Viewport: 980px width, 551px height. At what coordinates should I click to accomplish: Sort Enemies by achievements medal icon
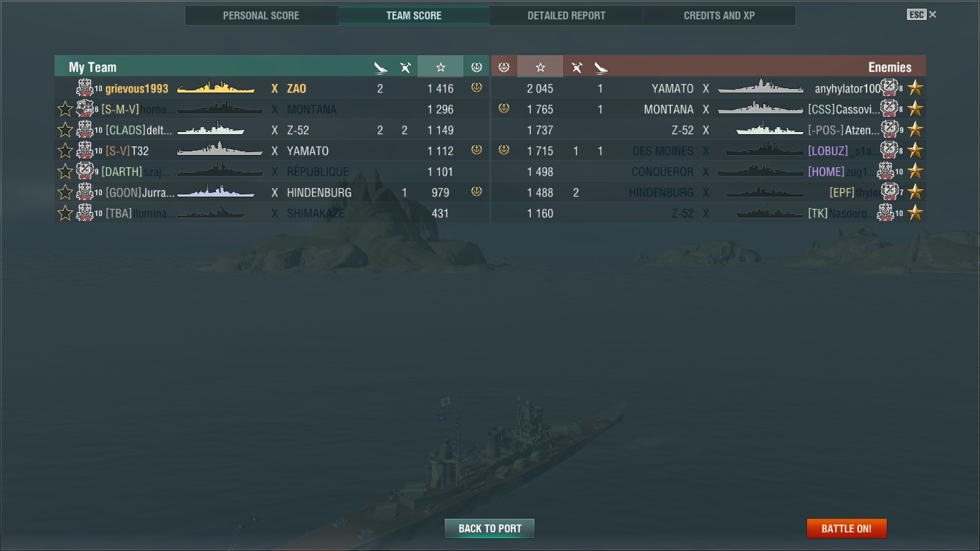(504, 67)
